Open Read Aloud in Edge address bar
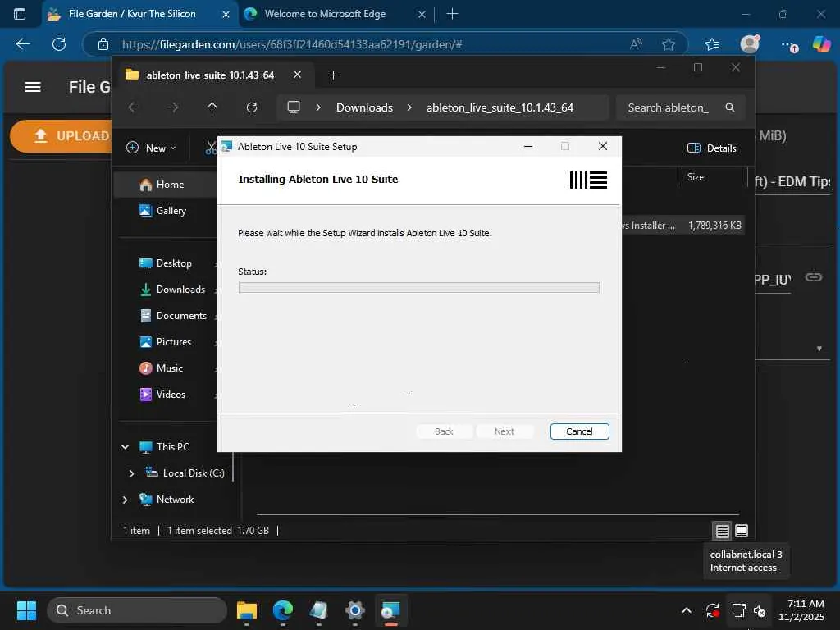 (x=636, y=44)
